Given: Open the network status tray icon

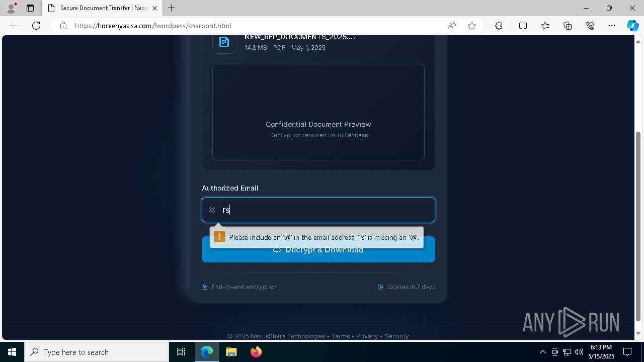Looking at the screenshot, I should [567, 352].
